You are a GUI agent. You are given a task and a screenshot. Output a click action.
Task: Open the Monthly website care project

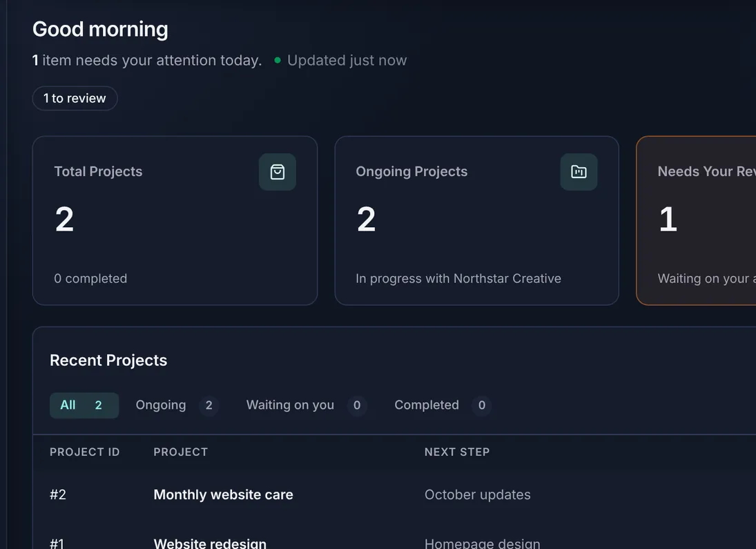[223, 494]
